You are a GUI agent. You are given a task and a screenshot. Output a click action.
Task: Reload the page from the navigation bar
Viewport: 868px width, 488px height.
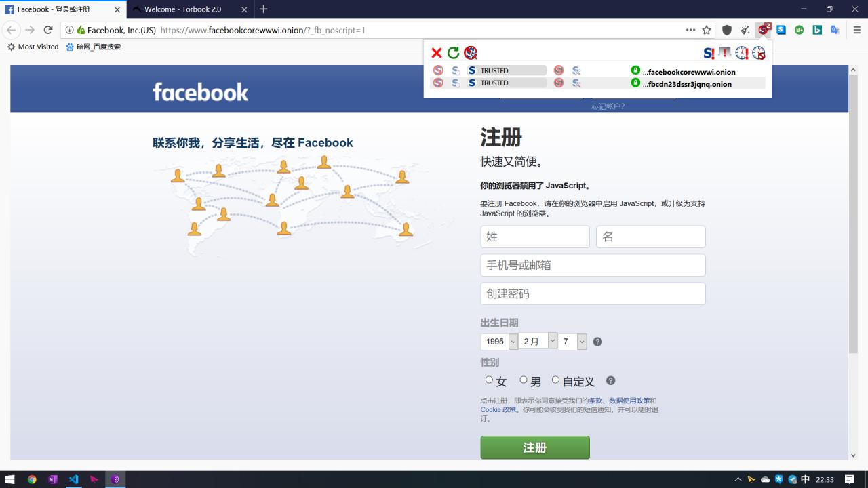coord(48,30)
